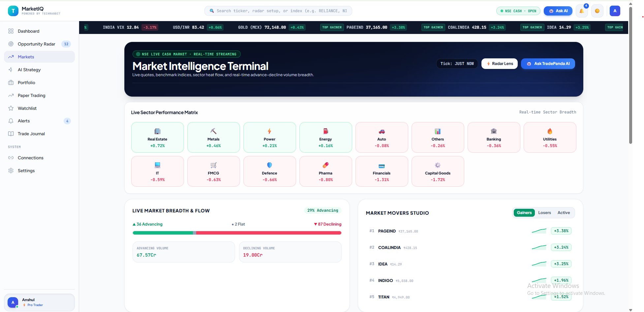
Task: Click the page vertical scrollbar
Action: [x=630, y=76]
